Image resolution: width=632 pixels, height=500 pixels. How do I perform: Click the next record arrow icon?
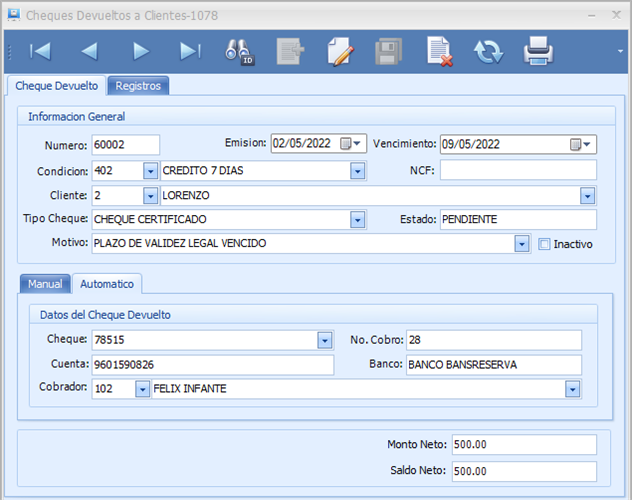pos(141,50)
